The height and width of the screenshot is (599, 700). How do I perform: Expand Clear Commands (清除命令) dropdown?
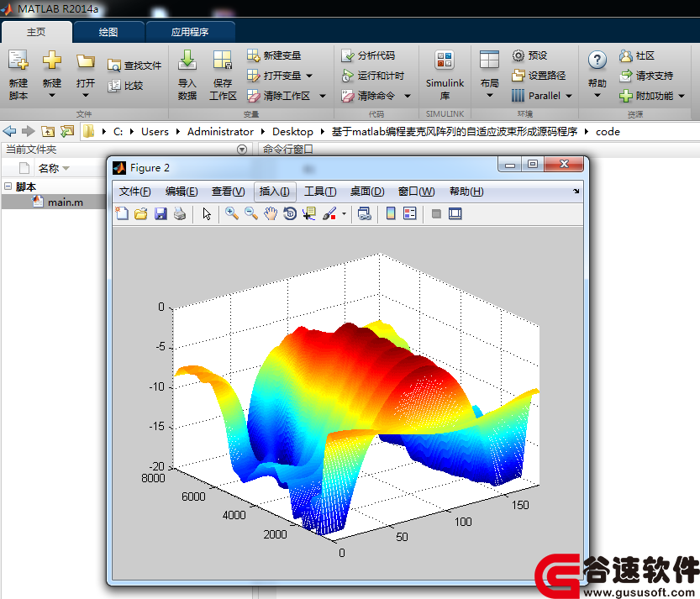click(407, 96)
